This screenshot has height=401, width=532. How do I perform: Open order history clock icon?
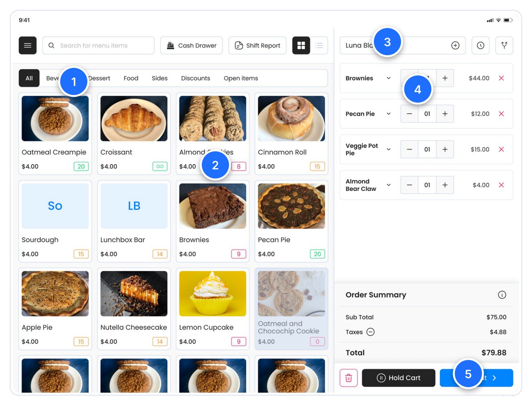pos(481,46)
